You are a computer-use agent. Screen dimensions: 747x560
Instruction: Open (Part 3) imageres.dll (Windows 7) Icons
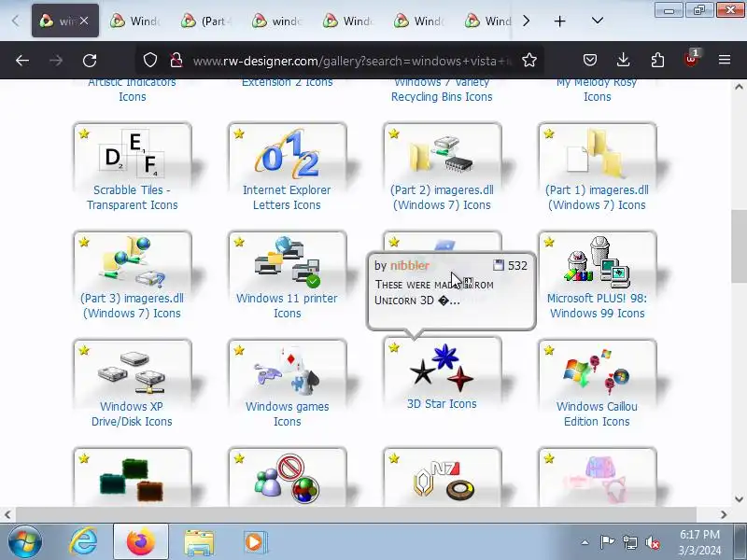tap(132, 306)
